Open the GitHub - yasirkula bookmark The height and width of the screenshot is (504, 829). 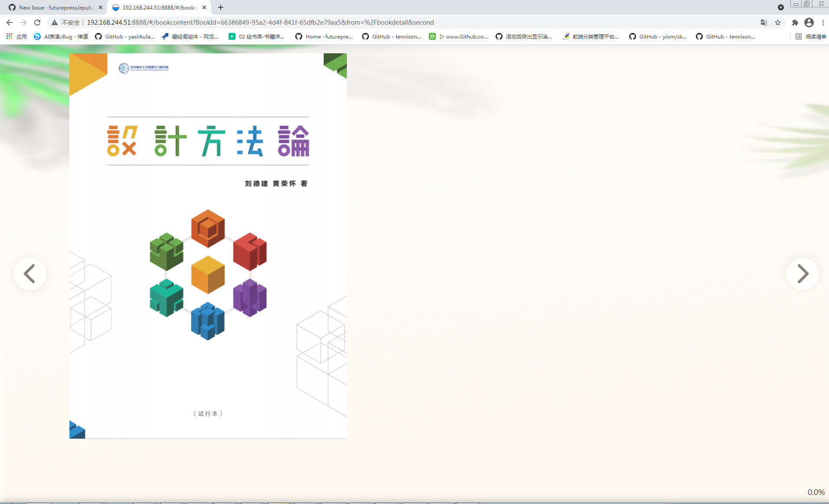[x=125, y=36]
